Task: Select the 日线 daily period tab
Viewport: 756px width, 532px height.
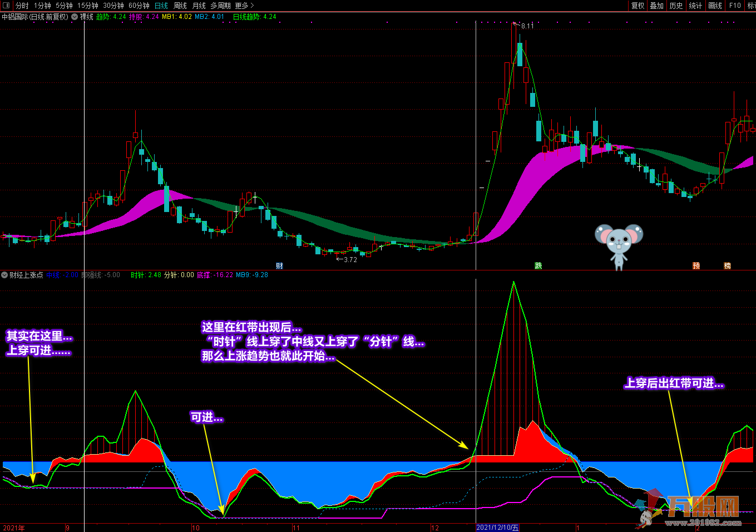Action: click(x=161, y=6)
